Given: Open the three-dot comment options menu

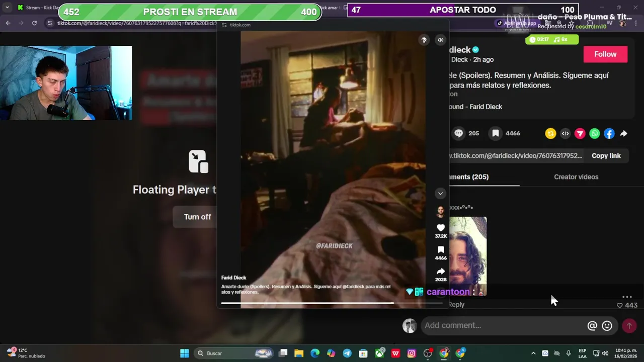Looking at the screenshot, I should click(627, 297).
